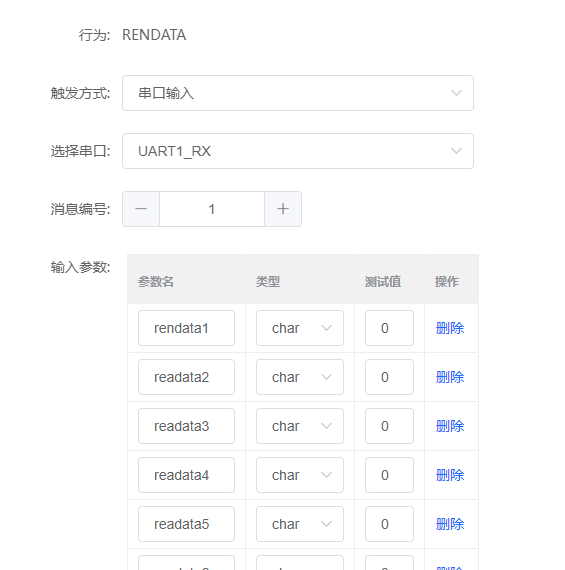Delete the readata4 row via 删除

point(450,475)
